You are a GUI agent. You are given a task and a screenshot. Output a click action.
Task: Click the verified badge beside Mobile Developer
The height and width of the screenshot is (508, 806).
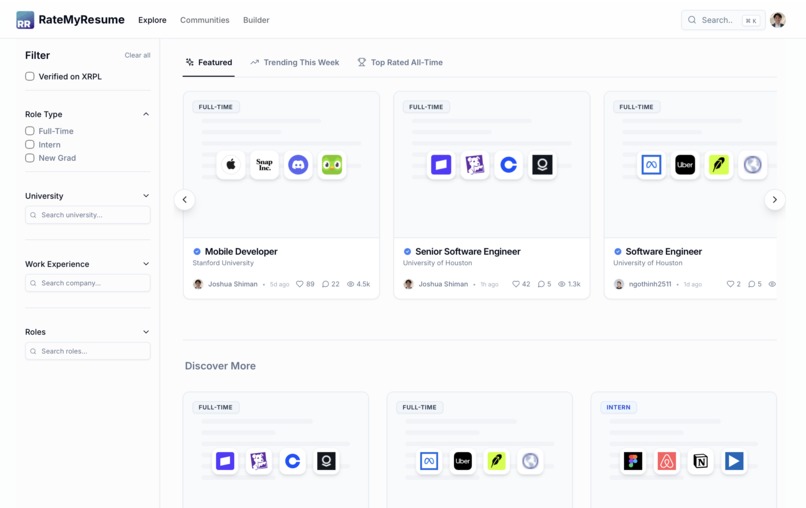coord(197,251)
